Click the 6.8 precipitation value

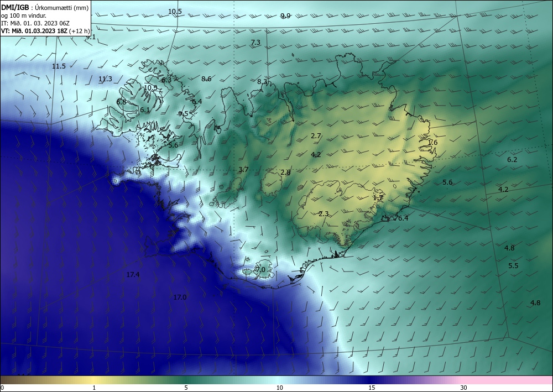pos(121,102)
